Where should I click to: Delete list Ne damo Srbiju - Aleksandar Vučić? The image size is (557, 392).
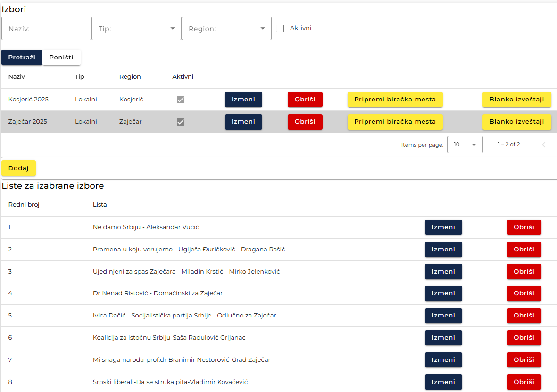[524, 227]
